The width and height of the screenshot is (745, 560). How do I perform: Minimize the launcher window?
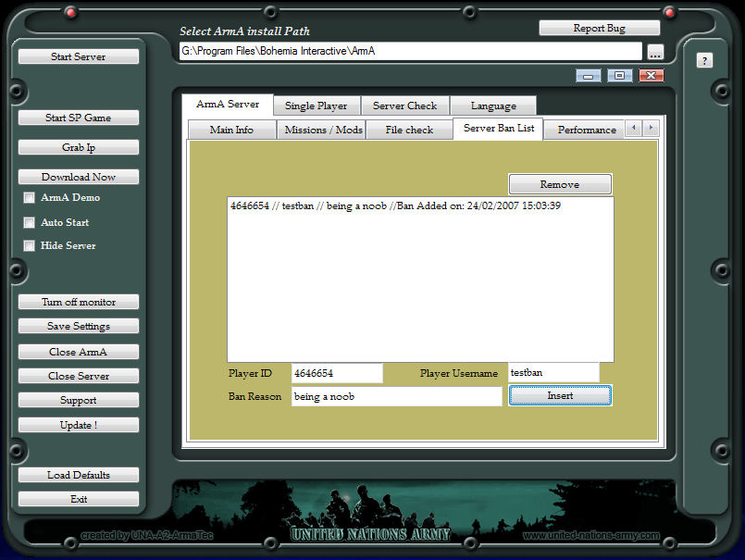pyautogui.click(x=589, y=76)
